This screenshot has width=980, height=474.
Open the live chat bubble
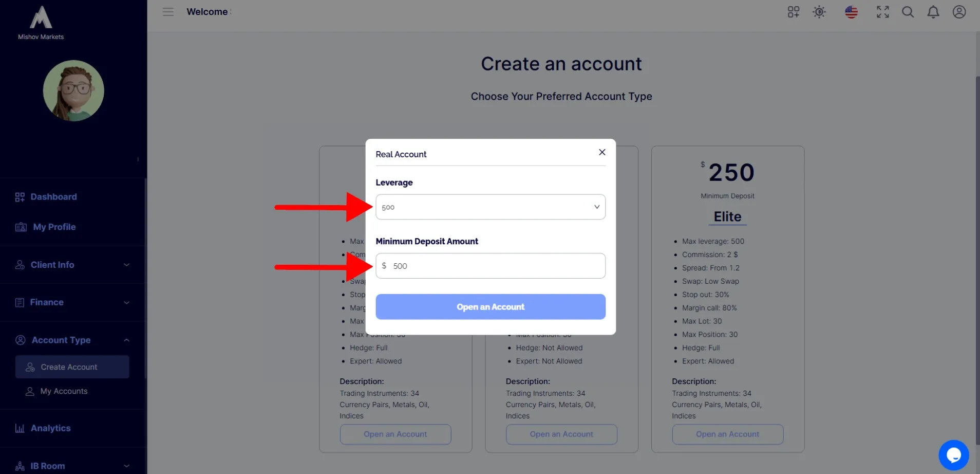(954, 455)
